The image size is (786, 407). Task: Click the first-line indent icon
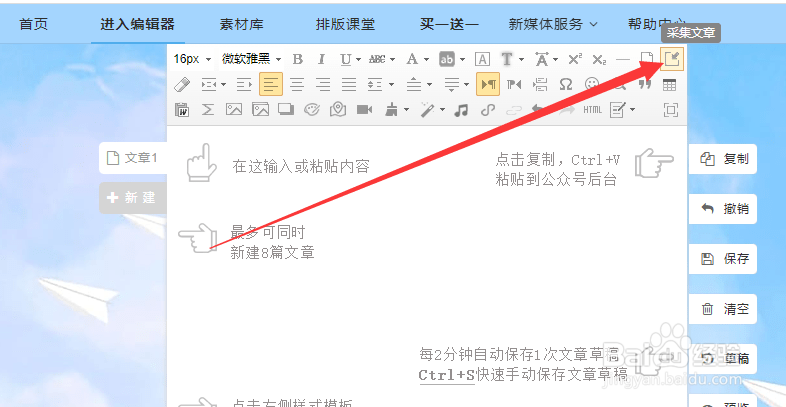244,84
